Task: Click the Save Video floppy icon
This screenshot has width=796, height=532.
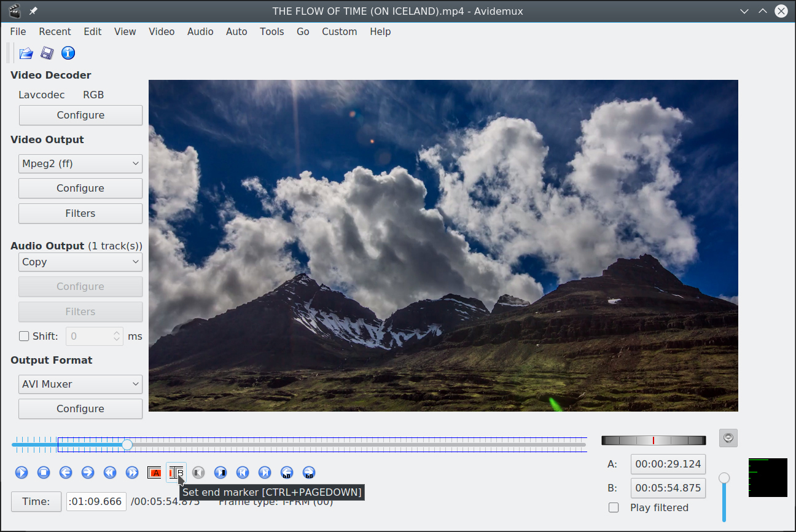Action: click(47, 53)
